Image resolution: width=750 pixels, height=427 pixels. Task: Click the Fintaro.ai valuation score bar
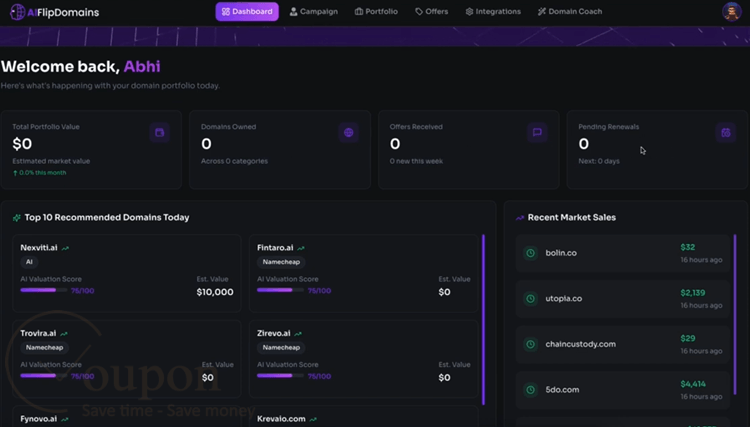click(x=280, y=290)
